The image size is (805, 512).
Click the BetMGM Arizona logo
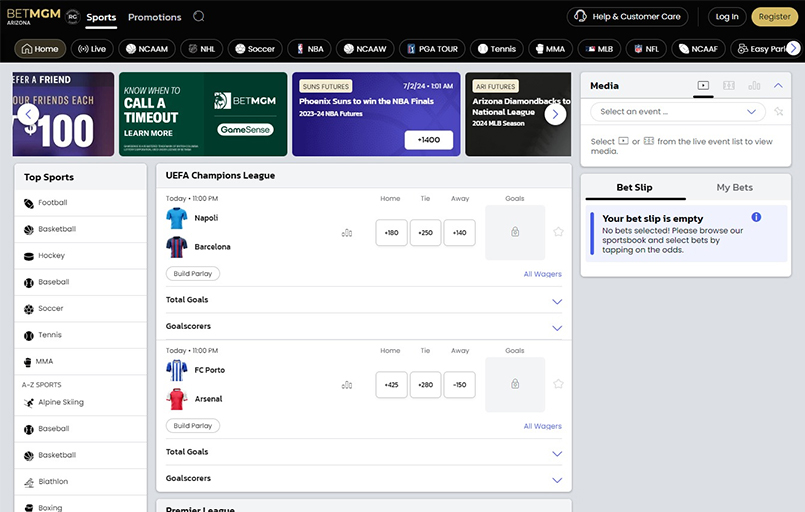click(33, 16)
